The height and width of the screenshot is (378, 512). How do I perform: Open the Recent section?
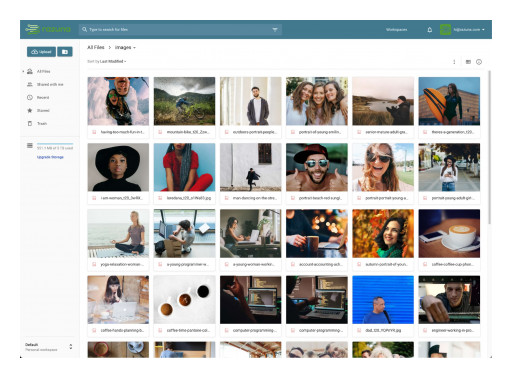click(x=43, y=97)
